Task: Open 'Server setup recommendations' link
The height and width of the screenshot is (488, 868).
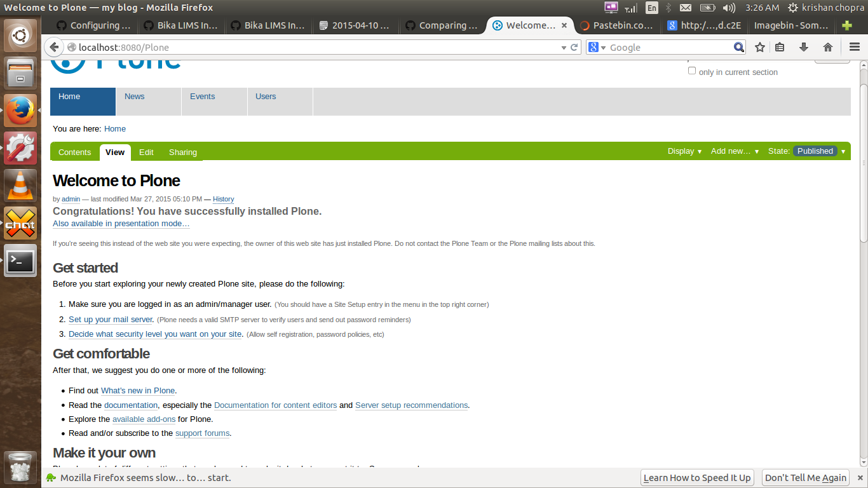Action: (x=411, y=405)
